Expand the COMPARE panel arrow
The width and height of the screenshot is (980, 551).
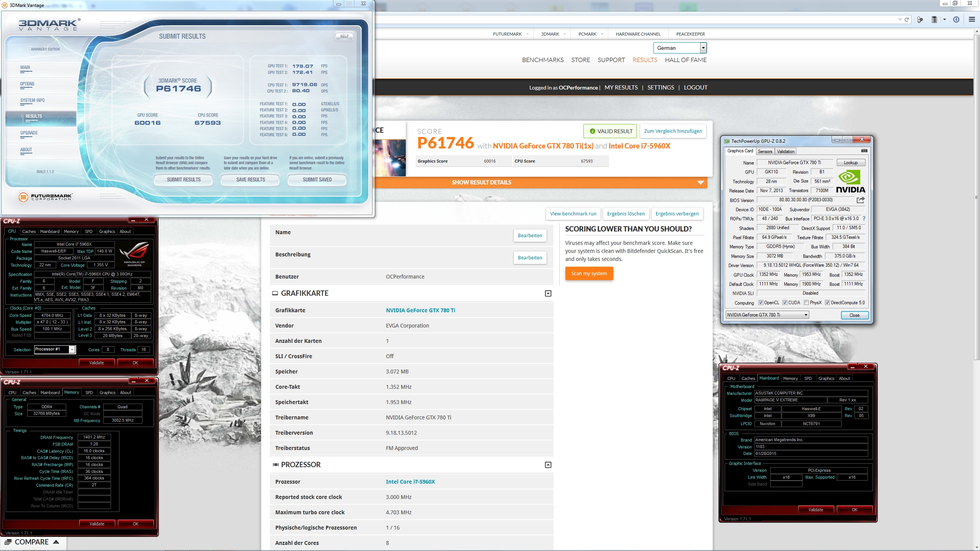coord(56,542)
